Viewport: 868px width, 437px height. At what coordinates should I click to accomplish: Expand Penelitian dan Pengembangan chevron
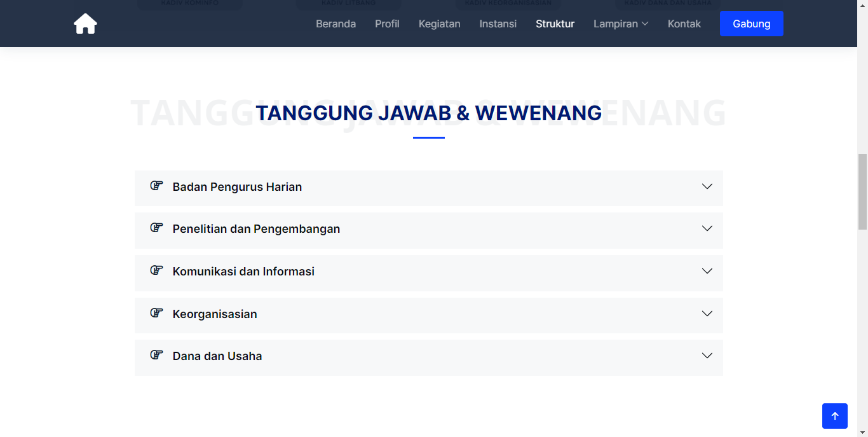point(707,228)
